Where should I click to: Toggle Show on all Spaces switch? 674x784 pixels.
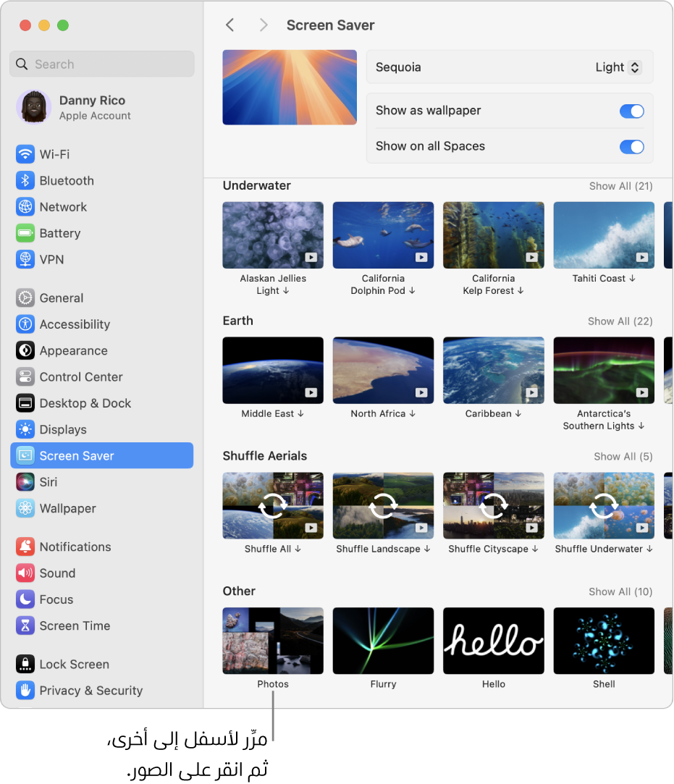[x=631, y=147]
